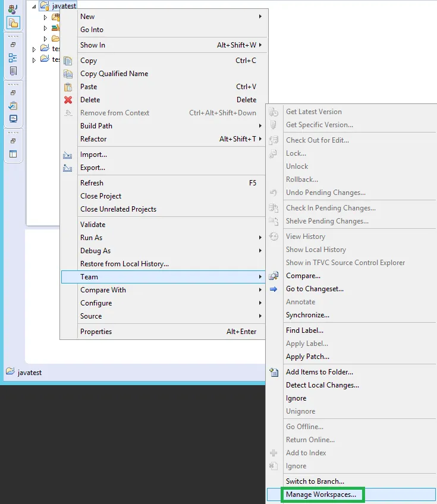The image size is (437, 504).
Task: Open the Configure submenu
Action: coord(163,303)
